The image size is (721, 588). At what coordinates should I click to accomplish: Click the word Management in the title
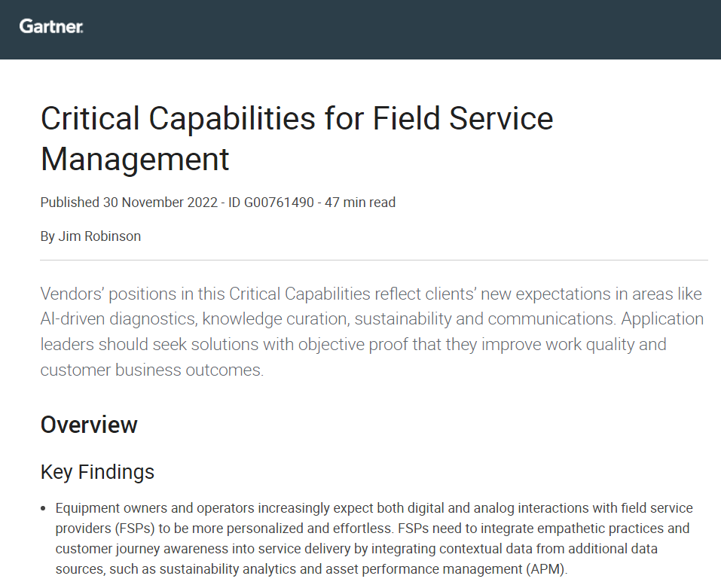(x=135, y=160)
